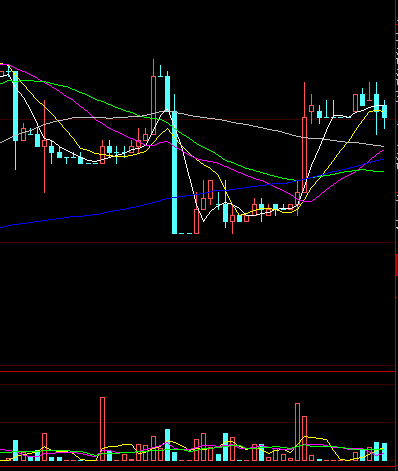
Task: Click the white short-term average line at its lowest dip
Action: tap(203, 221)
